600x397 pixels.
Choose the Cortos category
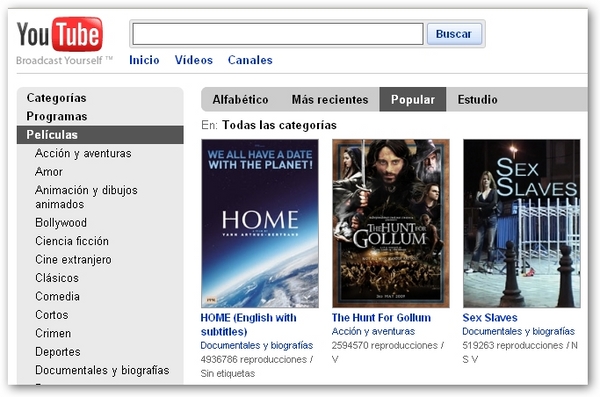pyautogui.click(x=52, y=315)
